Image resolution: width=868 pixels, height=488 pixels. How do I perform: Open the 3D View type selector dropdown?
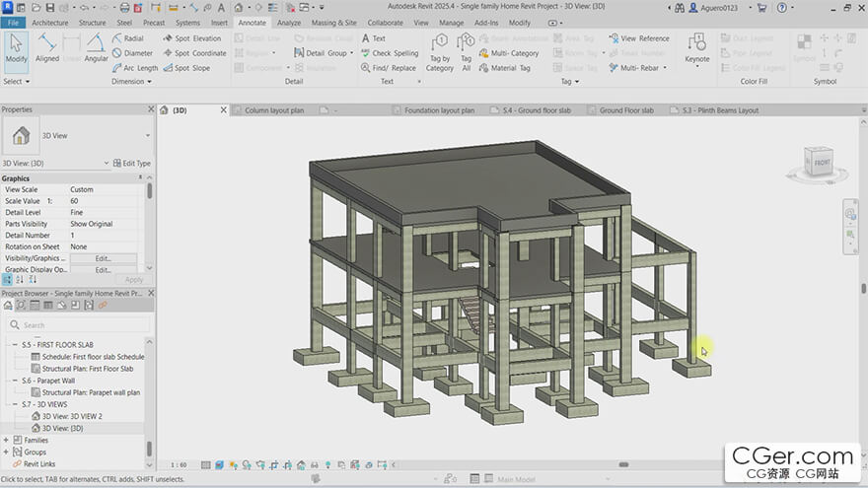[x=148, y=136]
